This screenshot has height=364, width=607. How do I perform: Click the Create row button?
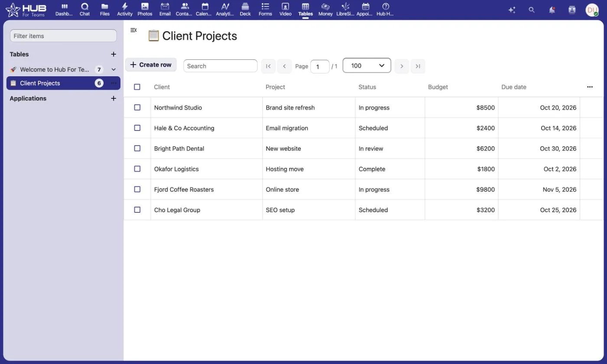(x=151, y=65)
